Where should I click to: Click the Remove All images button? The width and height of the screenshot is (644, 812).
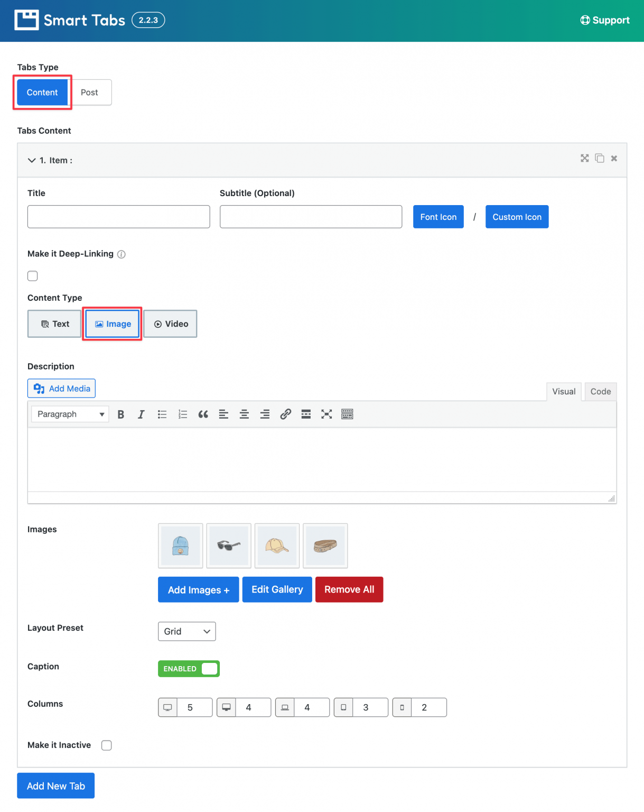coord(349,589)
